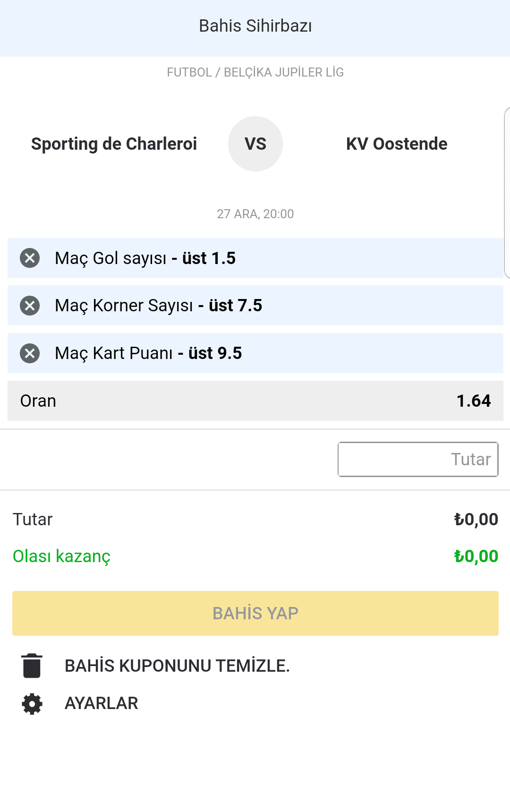Open the AYARLAR label
This screenshot has width=510, height=812.
pyautogui.click(x=102, y=703)
